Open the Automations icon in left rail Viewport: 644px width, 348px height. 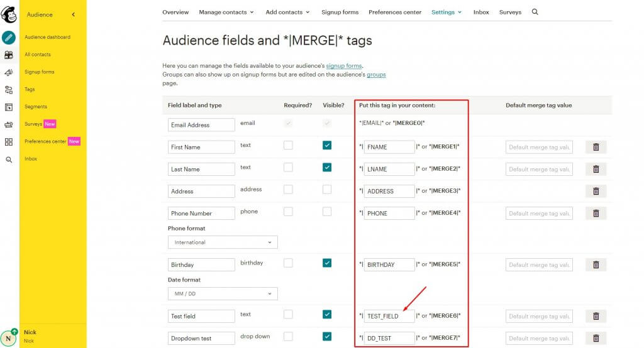9,90
